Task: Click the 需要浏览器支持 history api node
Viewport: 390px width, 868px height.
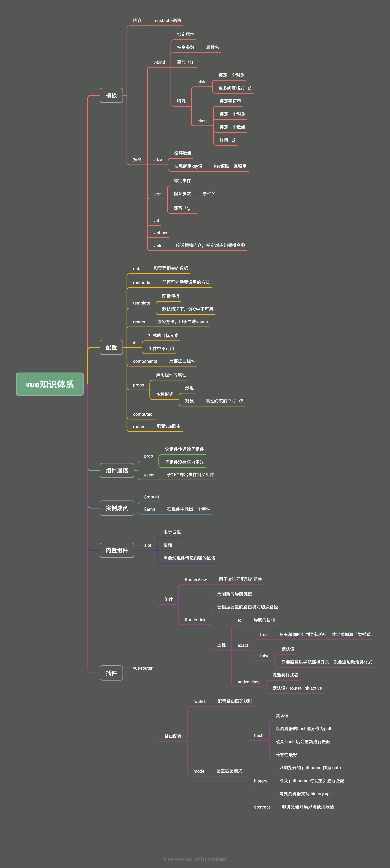Action: click(x=305, y=794)
